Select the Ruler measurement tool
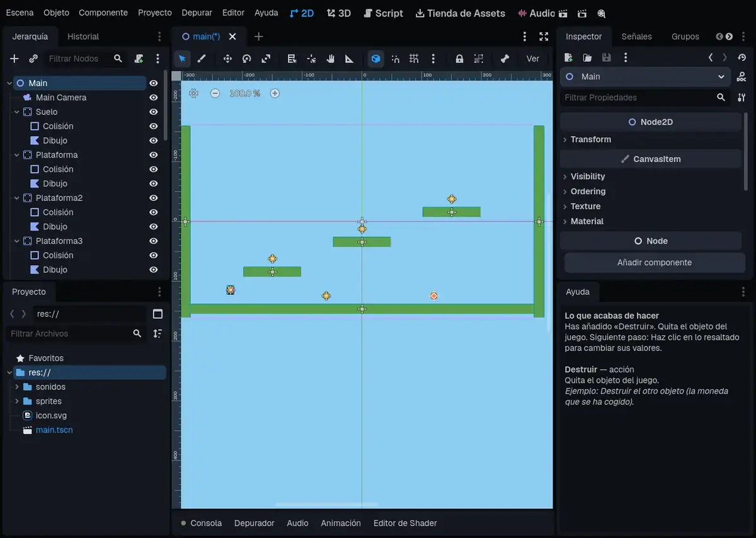This screenshot has height=538, width=756. [x=349, y=59]
